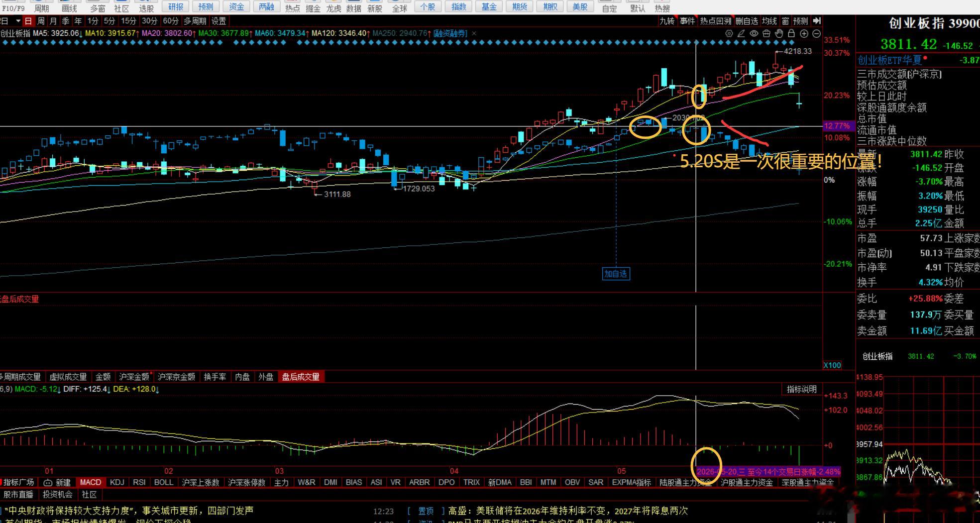Toggle the 均线 moving averages
The width and height of the screenshot is (980, 523).
[x=769, y=21]
